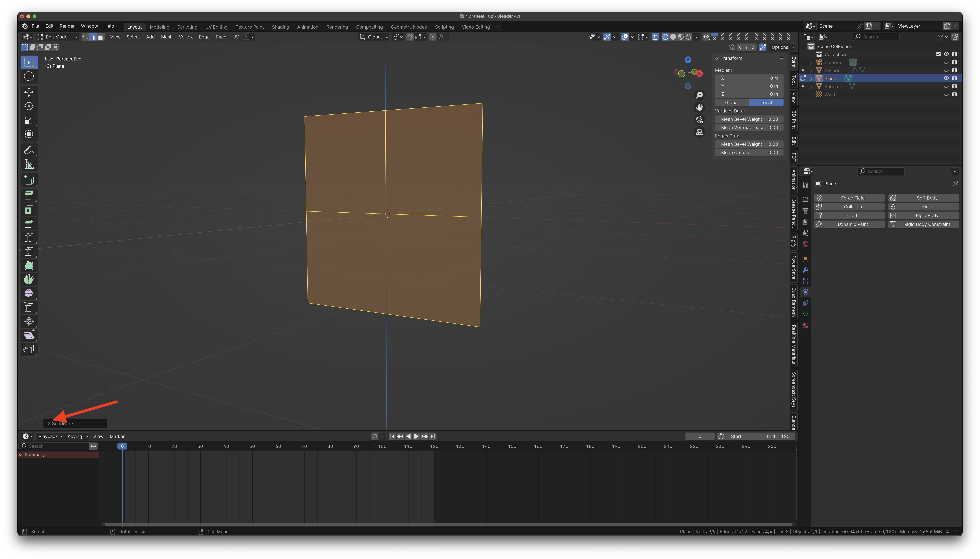Screen dimensions: 980x559
Task: Open the Outliner filter dropdown
Action: [942, 37]
